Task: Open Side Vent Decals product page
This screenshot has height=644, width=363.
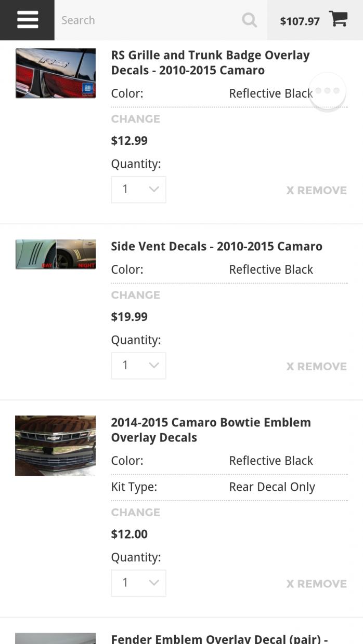Action: 217,246
